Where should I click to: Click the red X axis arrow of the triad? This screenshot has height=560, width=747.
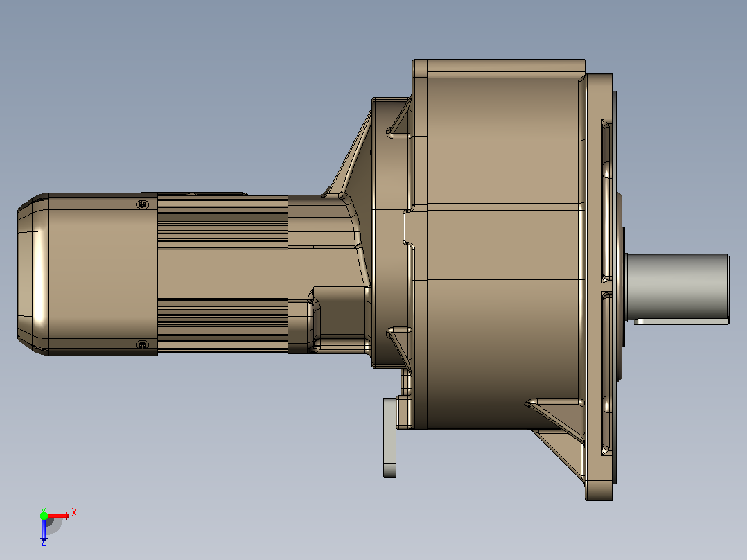click(x=59, y=516)
